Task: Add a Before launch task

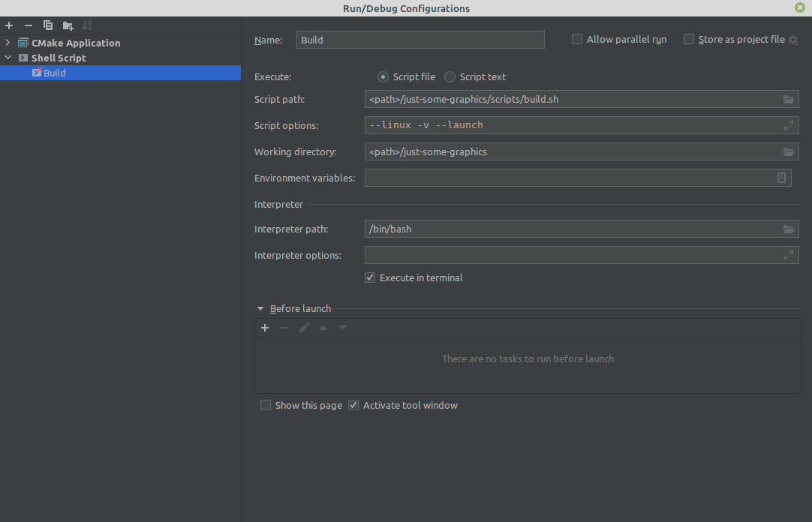Action: pyautogui.click(x=265, y=328)
